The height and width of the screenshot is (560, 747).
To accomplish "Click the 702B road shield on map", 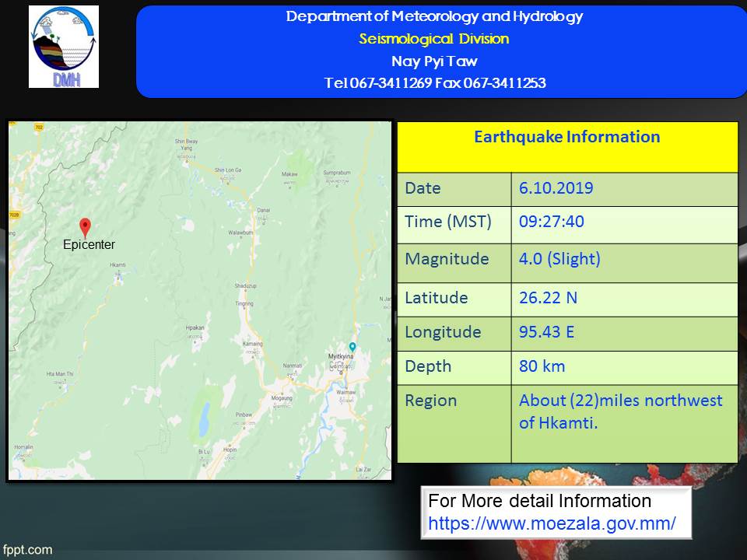I will point(15,213).
